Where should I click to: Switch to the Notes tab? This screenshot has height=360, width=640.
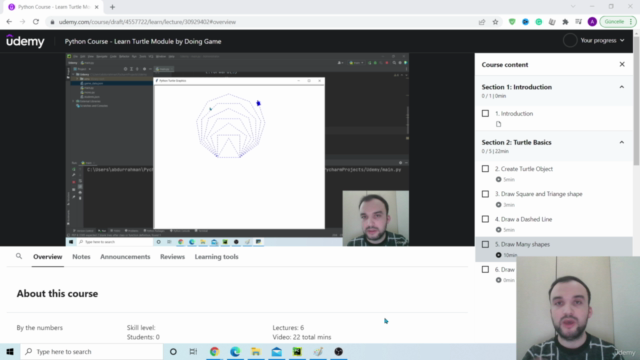click(81, 257)
